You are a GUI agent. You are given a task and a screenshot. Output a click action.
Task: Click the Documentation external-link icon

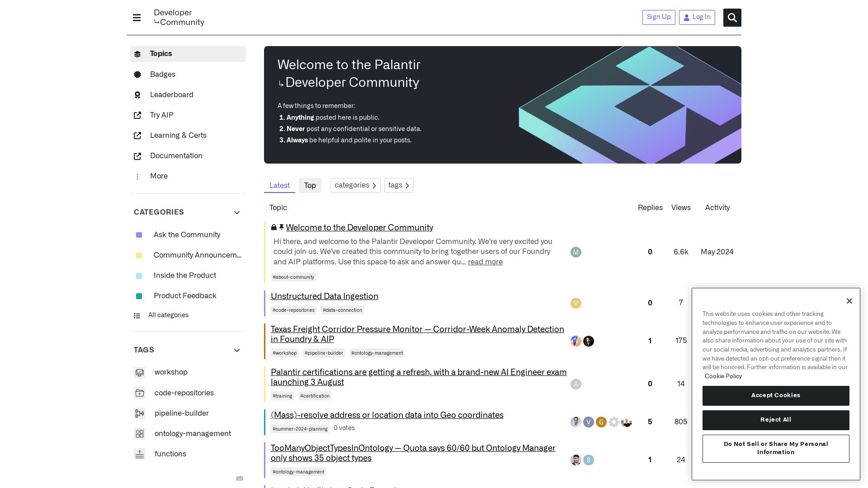(x=137, y=156)
